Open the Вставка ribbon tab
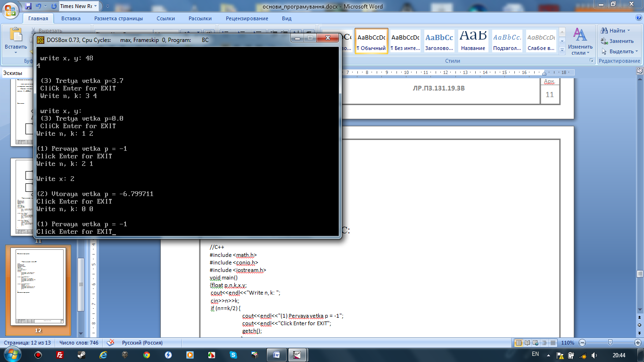 pyautogui.click(x=71, y=18)
